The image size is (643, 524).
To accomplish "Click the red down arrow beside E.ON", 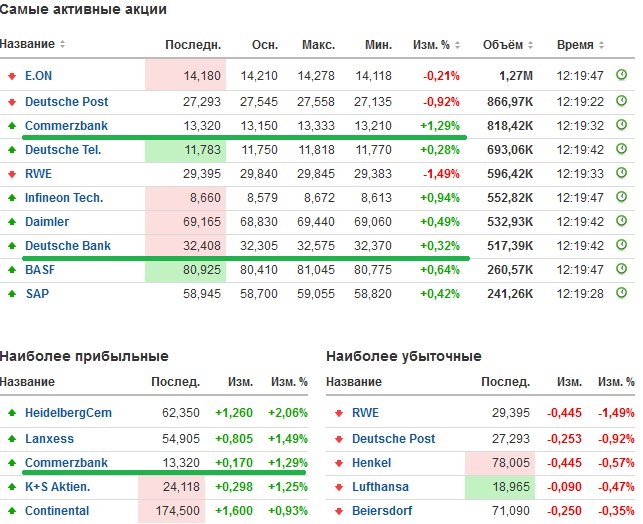I will (11, 76).
